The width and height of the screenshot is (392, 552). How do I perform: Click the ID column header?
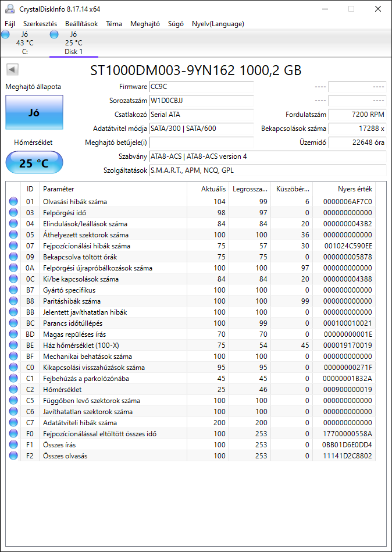pyautogui.click(x=30, y=189)
